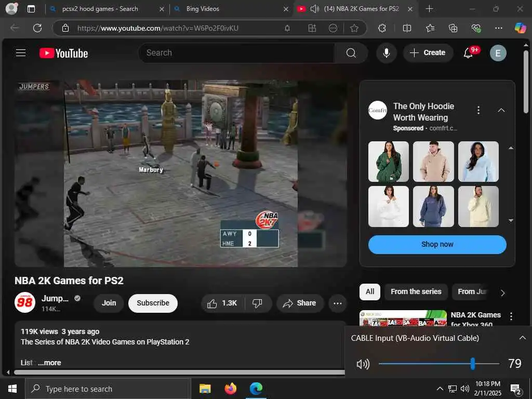The image size is (532, 399).
Task: Start voice search with microphone icon
Action: (x=386, y=53)
